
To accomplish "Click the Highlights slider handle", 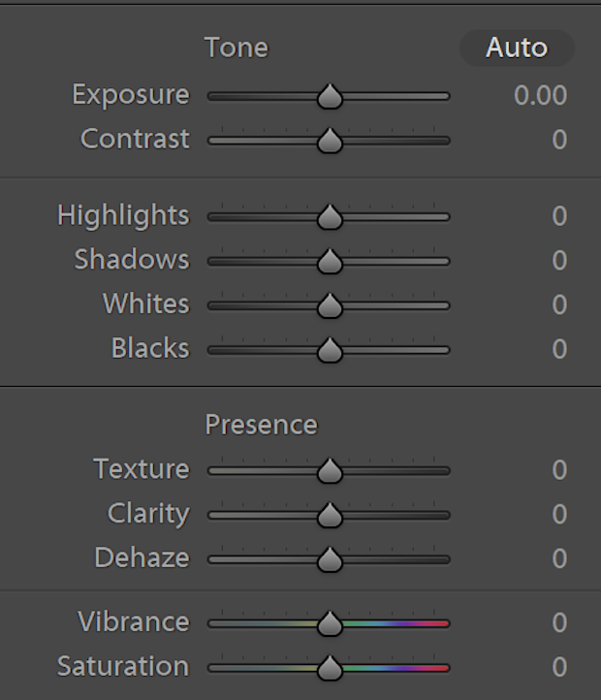I will [330, 217].
